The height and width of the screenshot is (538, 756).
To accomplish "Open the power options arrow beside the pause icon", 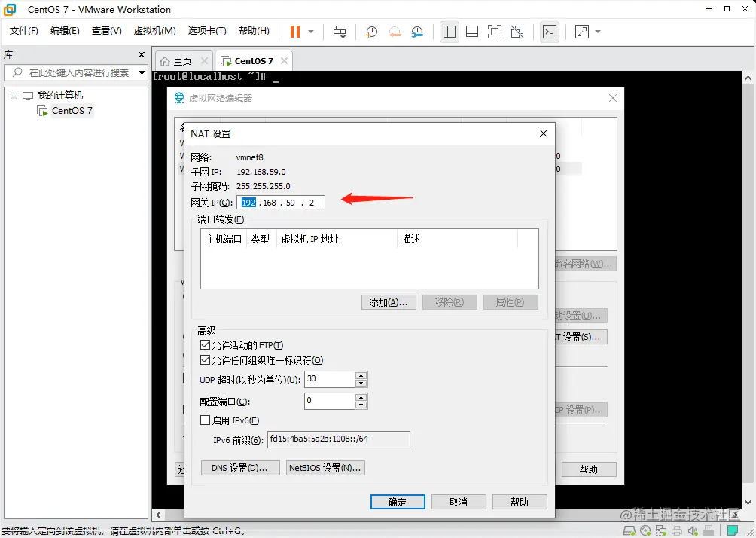I will [x=311, y=32].
